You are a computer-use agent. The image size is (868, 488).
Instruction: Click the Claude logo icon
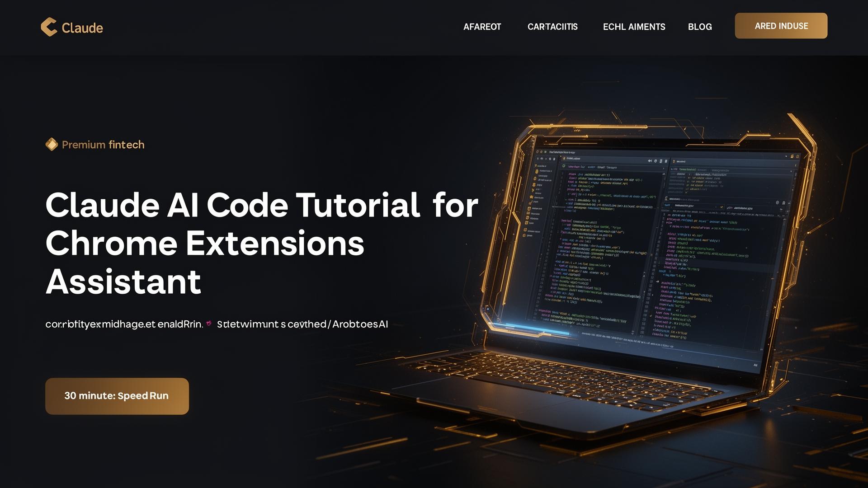pyautogui.click(x=49, y=27)
